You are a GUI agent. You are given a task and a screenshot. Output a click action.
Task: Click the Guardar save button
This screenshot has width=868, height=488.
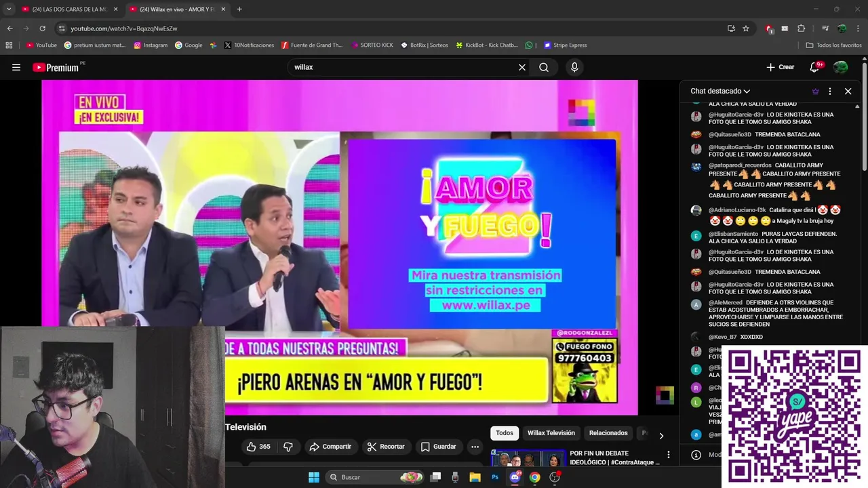point(438,447)
